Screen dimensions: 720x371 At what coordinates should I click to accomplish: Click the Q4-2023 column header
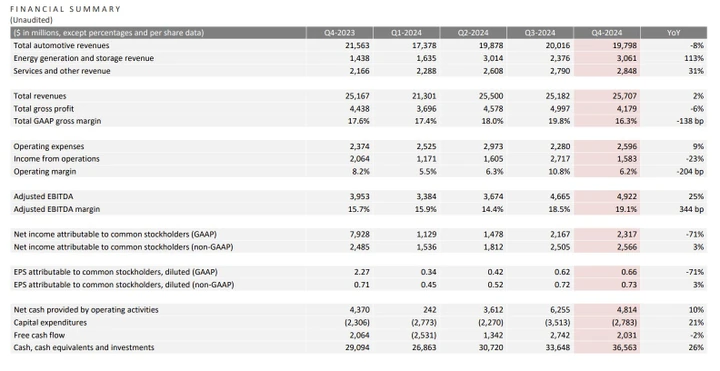(339, 33)
